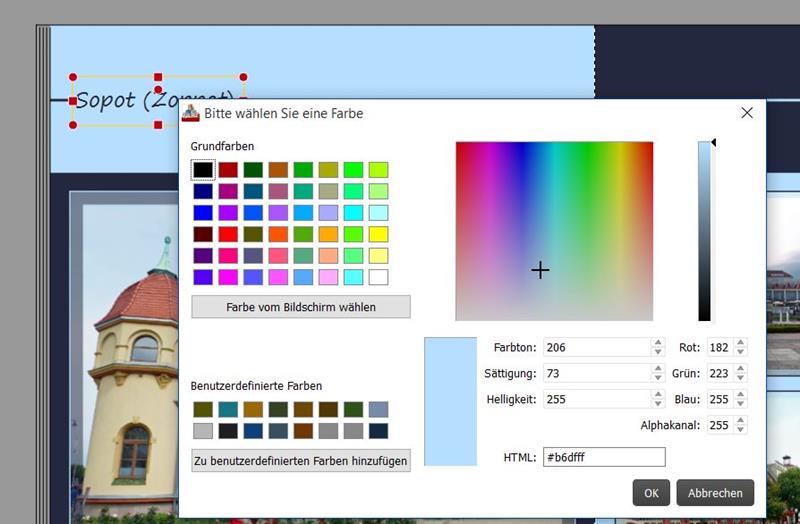Select the black swatch in Grundfarben
Image resolution: width=800 pixels, height=524 pixels.
tap(203, 170)
